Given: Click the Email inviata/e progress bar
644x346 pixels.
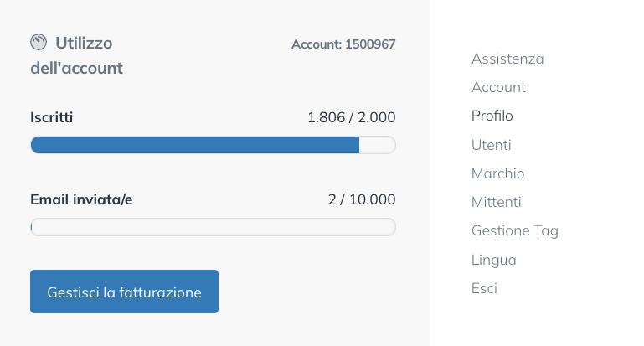Looking at the screenshot, I should pos(213,227).
